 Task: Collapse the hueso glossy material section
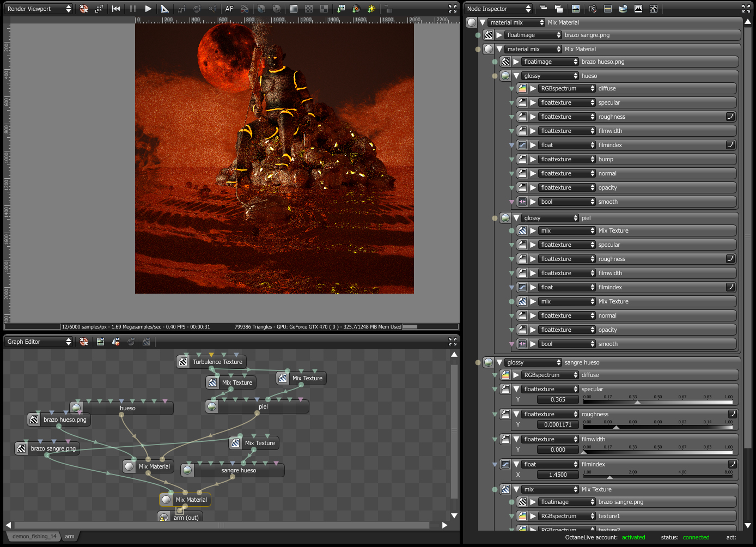point(516,76)
